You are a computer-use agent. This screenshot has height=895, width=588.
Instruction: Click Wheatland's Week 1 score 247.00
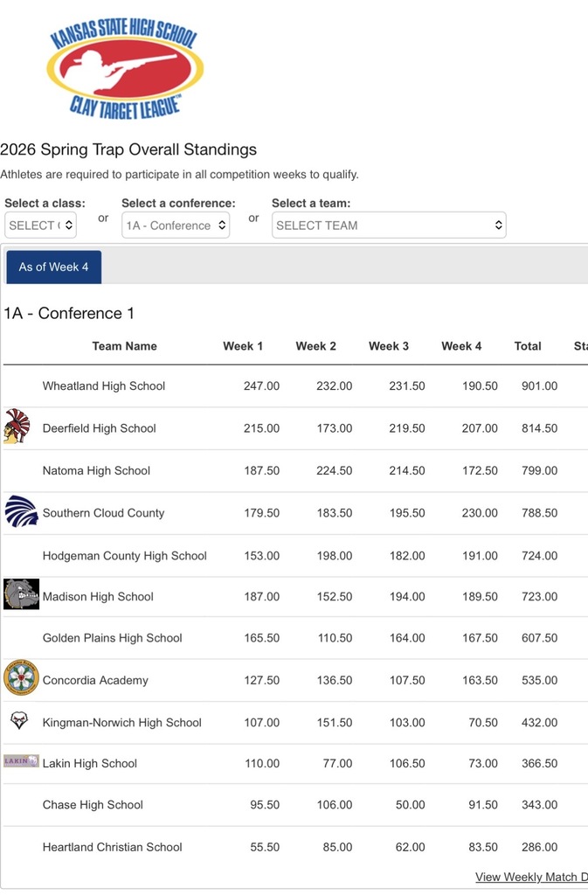(x=262, y=385)
